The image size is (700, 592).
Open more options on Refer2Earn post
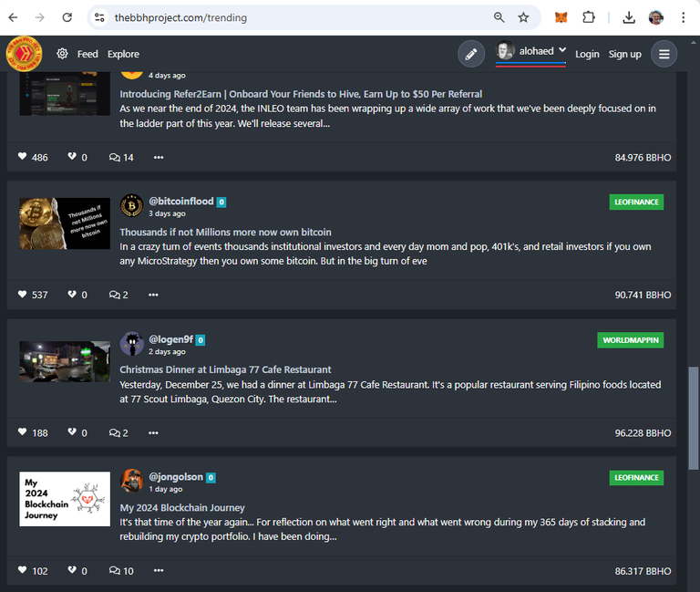[159, 157]
